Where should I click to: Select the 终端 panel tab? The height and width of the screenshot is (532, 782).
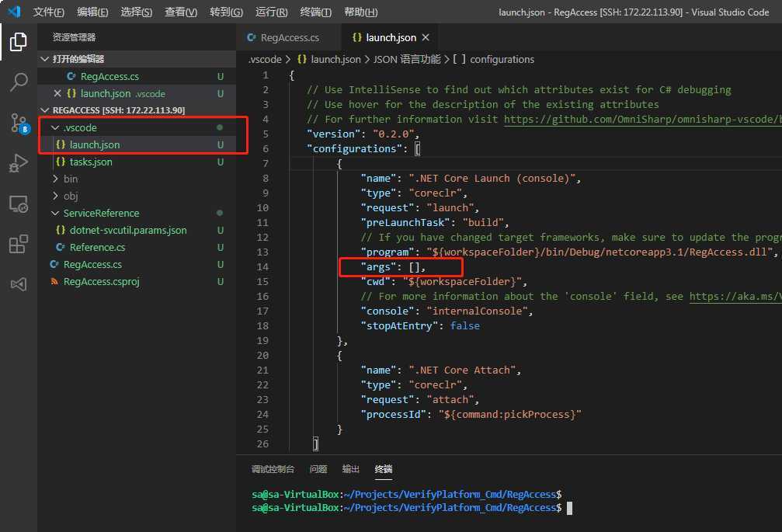tap(384, 469)
